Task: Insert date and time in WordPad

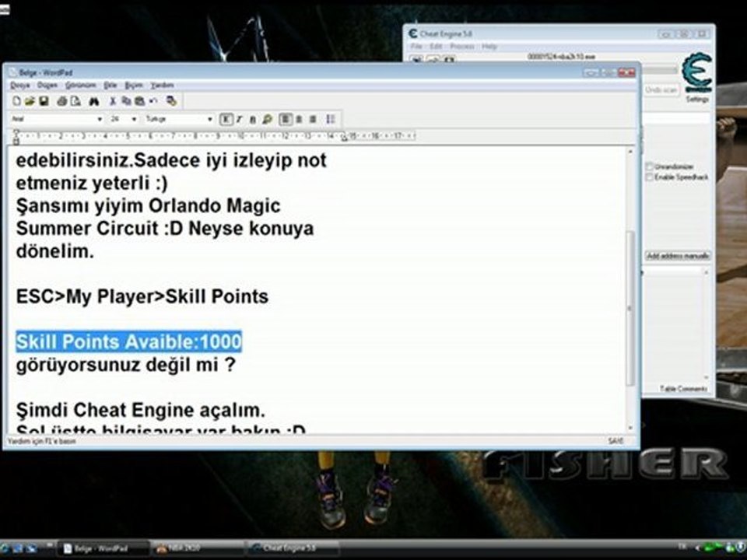Action: click(171, 101)
